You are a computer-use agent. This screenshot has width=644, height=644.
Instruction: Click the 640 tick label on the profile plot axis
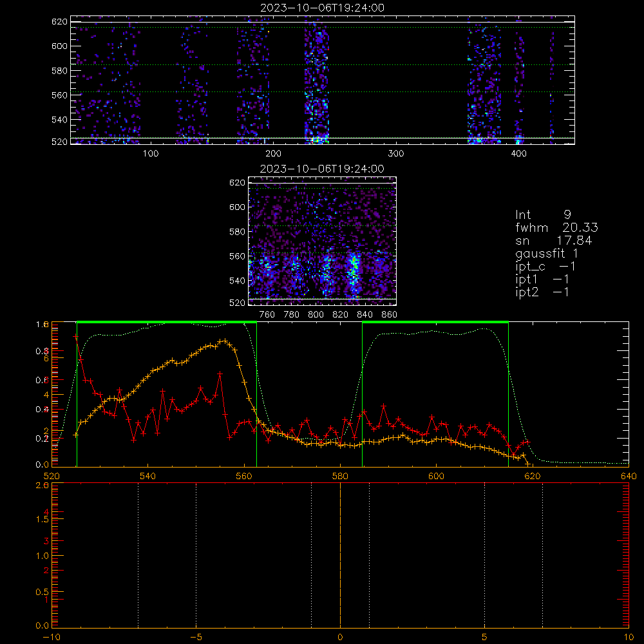pyautogui.click(x=629, y=477)
